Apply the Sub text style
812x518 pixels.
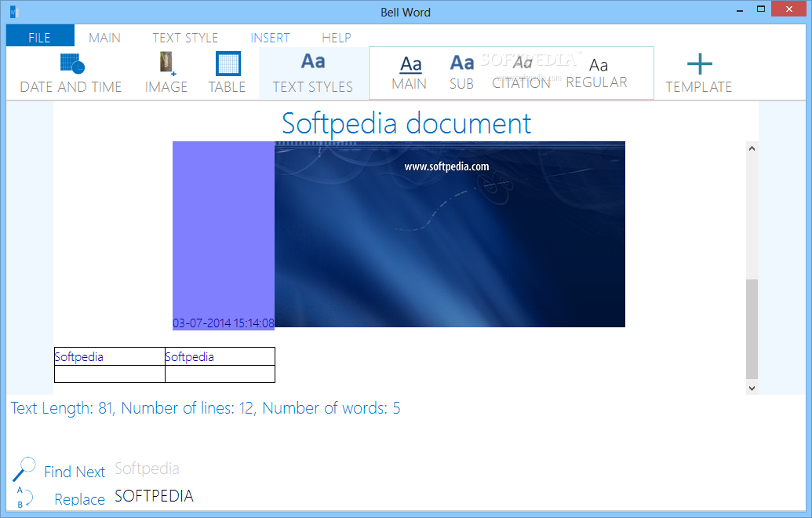(461, 72)
